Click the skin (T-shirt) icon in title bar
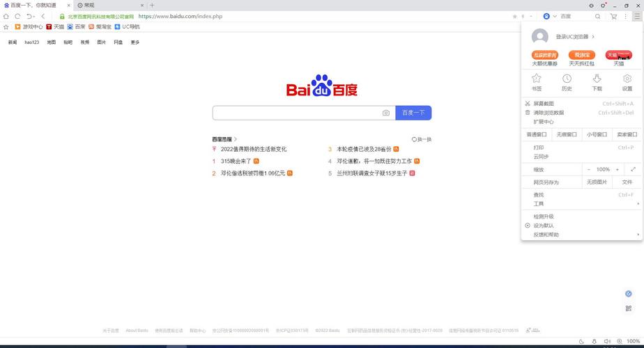644x348 pixels. (x=604, y=6)
